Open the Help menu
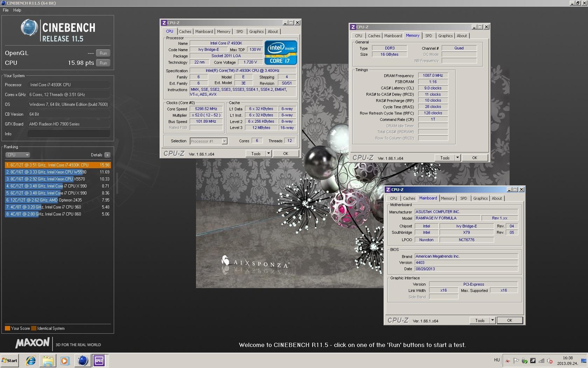This screenshot has width=588, height=368. click(17, 10)
